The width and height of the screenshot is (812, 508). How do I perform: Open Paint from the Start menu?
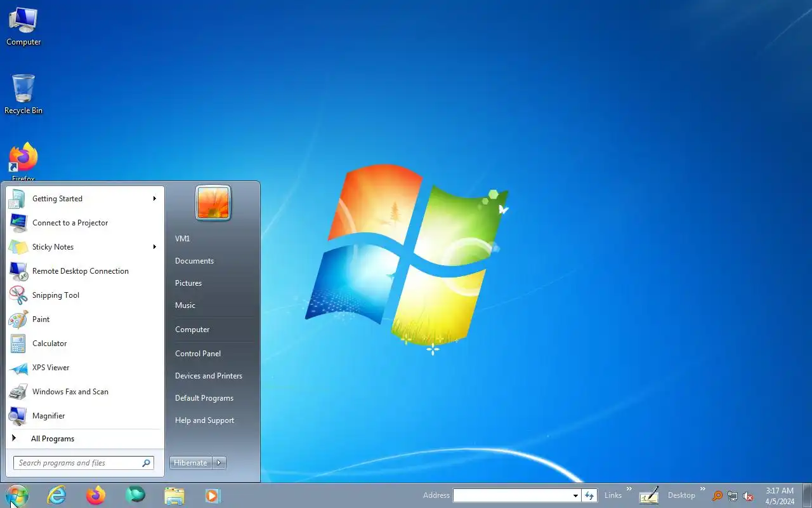pyautogui.click(x=85, y=319)
